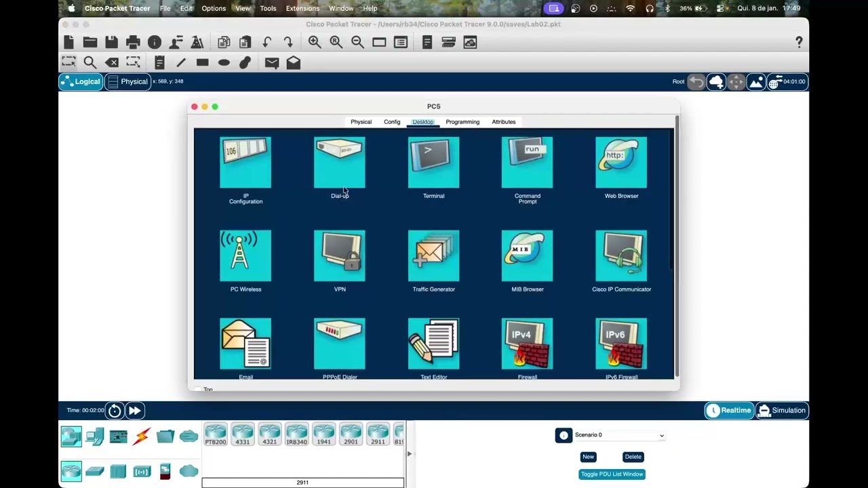Click the Save floppy disk icon
Viewport: 868px width, 488px height.
(111, 42)
